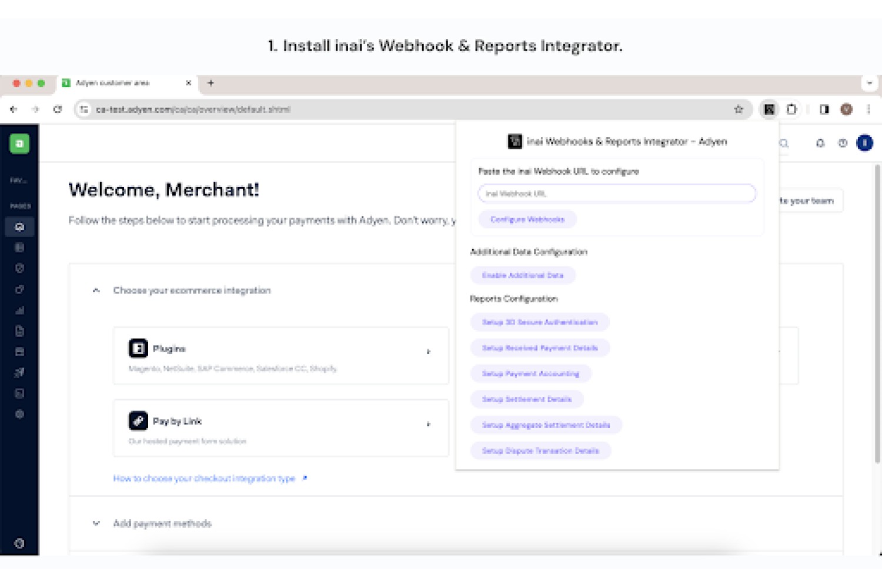This screenshot has height=588, width=882.
Task: Click the browser profile avatar
Action: pyautogui.click(x=847, y=109)
